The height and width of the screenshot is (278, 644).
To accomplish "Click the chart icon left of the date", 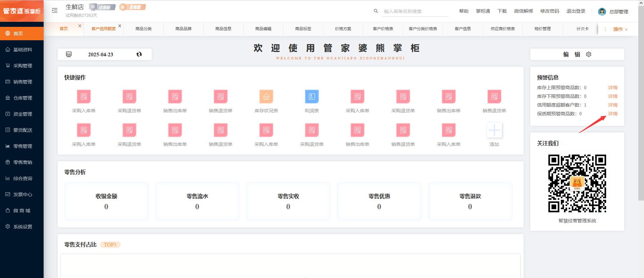I will pyautogui.click(x=69, y=54).
